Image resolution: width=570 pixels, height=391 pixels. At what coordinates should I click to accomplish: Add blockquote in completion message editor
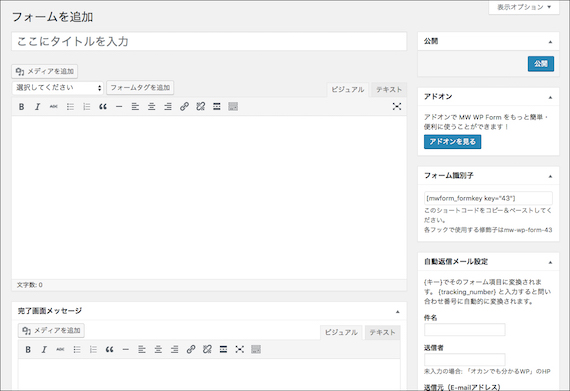[109, 350]
